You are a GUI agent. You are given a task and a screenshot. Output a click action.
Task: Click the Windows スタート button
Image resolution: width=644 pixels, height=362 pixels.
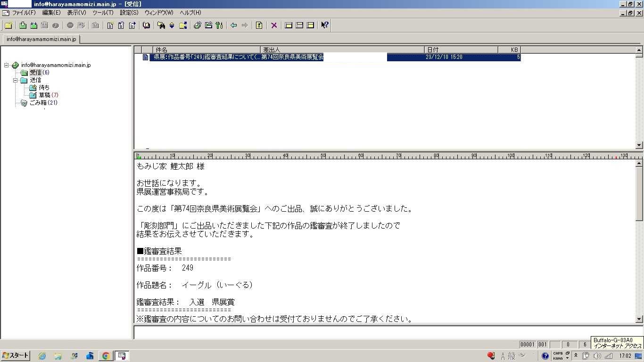(16, 356)
